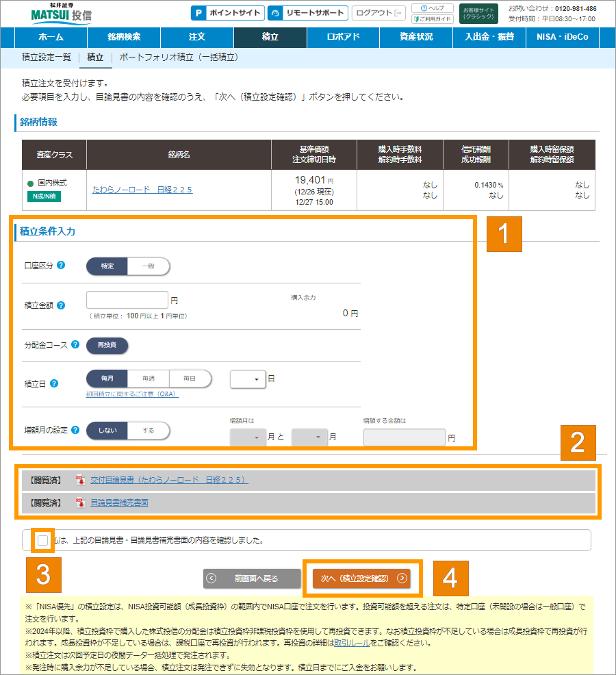Screen dimensions: 616x675
Task: Open the 入出金・振替 menu
Action: pyautogui.click(x=489, y=37)
